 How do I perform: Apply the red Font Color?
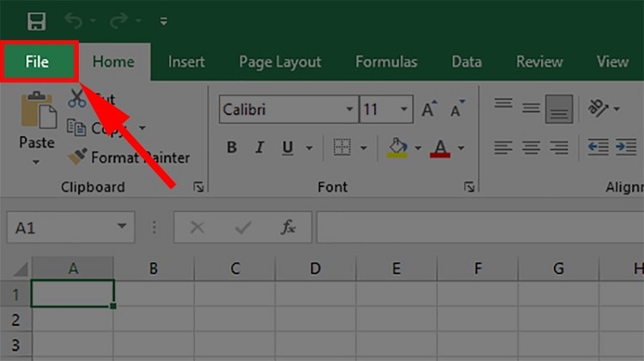coord(440,148)
